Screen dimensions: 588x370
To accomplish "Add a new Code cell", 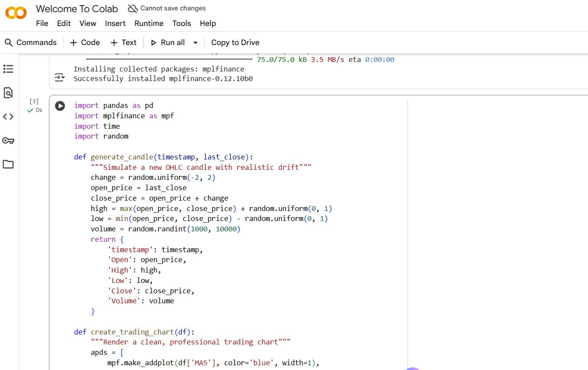I will [x=85, y=42].
